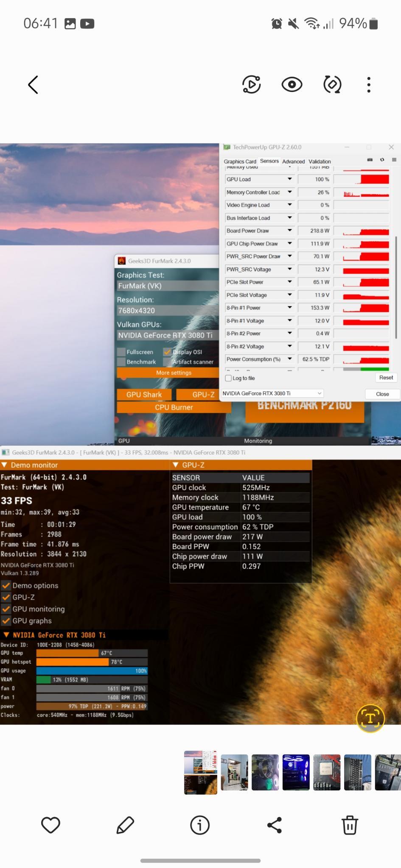The image size is (401, 868).
Task: Click the Close button in GPU-Z
Action: (x=382, y=394)
